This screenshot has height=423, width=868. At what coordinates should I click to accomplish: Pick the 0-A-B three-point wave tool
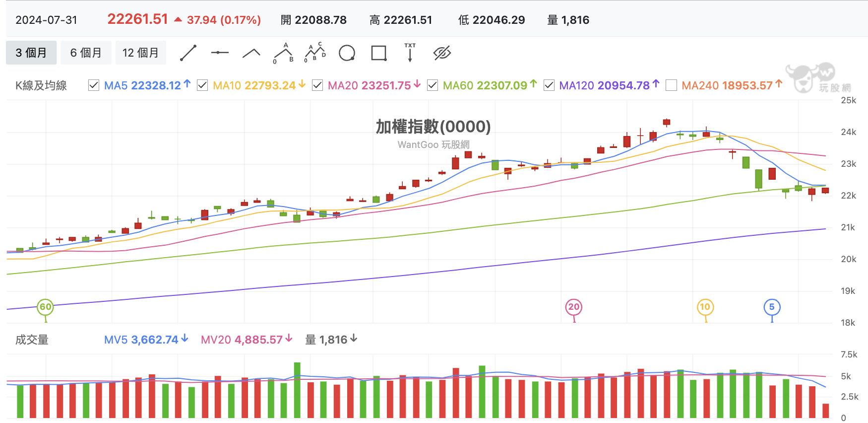click(x=283, y=53)
